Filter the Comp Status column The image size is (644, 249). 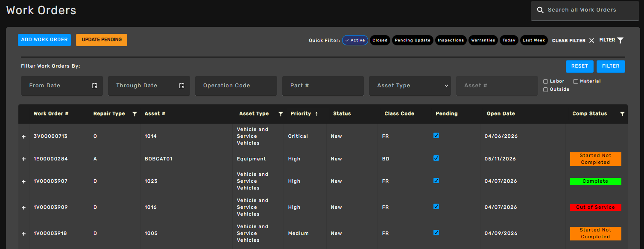(x=622, y=114)
